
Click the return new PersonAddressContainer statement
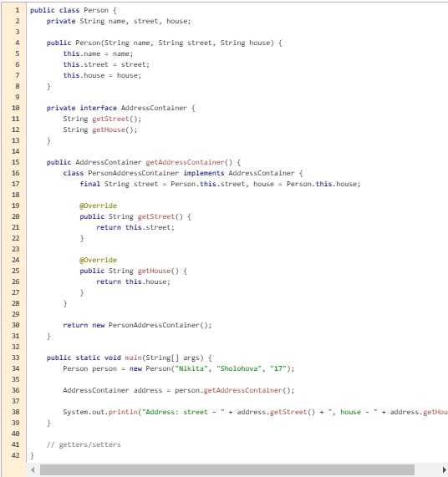point(137,325)
